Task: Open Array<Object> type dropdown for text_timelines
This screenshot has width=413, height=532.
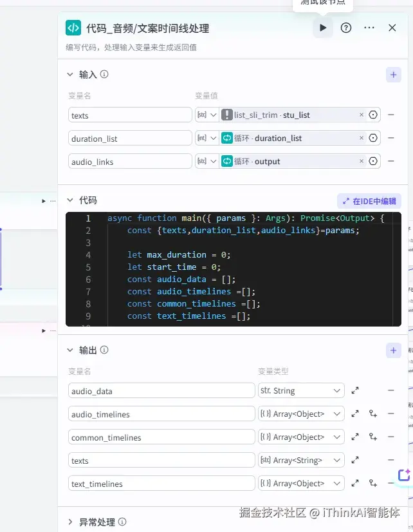Action: (301, 483)
